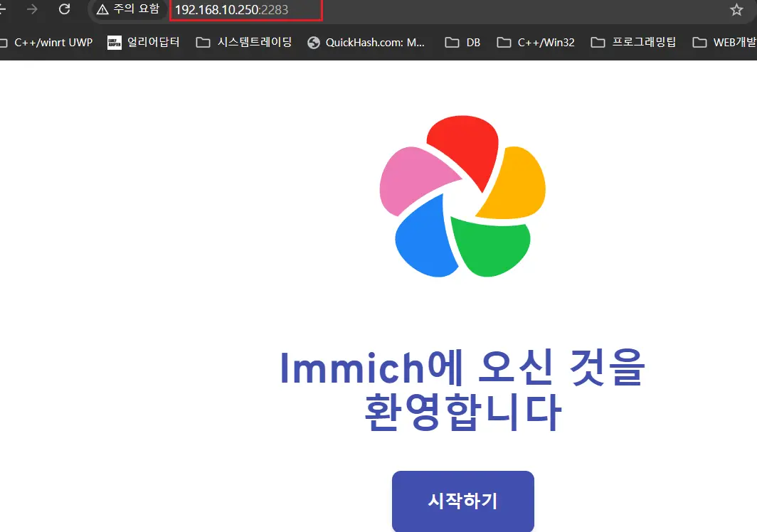Click the Immich welcome heading text
The width and height of the screenshot is (757, 532).
[x=462, y=389]
